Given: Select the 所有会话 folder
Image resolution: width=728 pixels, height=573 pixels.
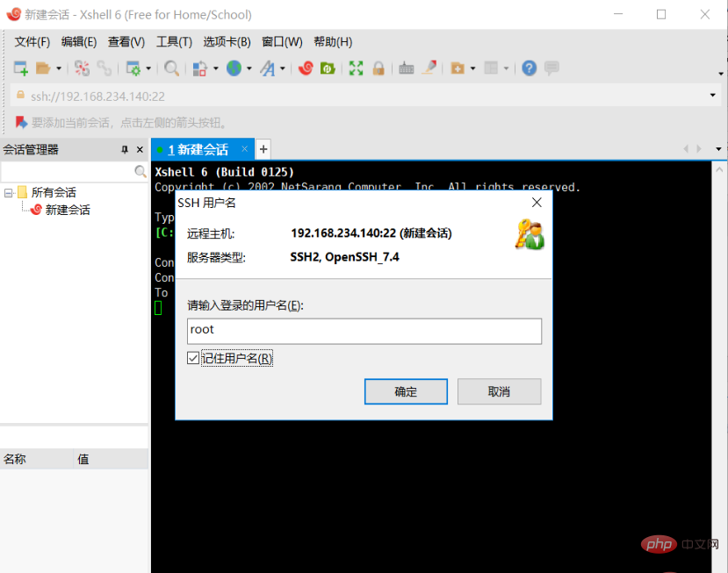Looking at the screenshot, I should tap(54, 192).
